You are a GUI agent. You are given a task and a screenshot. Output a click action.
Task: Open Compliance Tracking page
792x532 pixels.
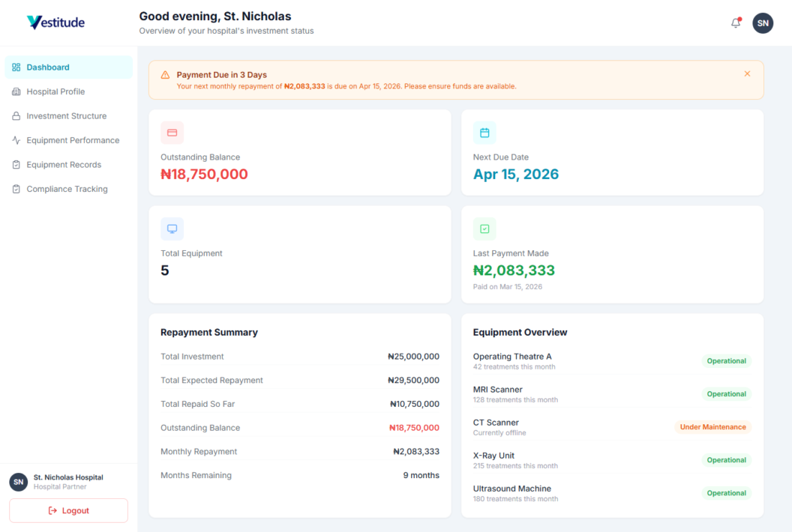[x=67, y=189]
